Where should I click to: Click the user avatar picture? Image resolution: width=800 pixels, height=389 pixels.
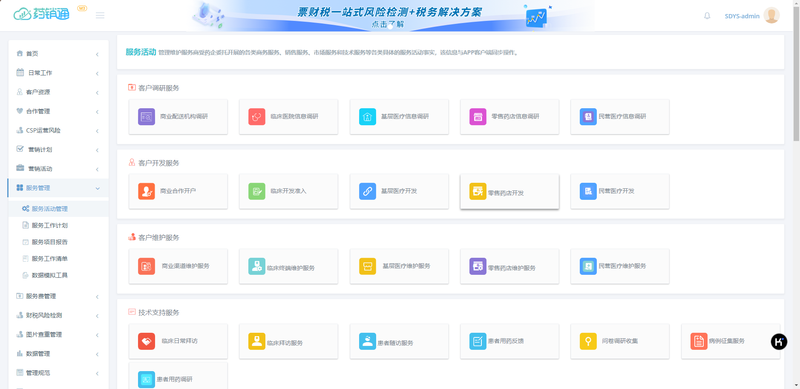771,15
